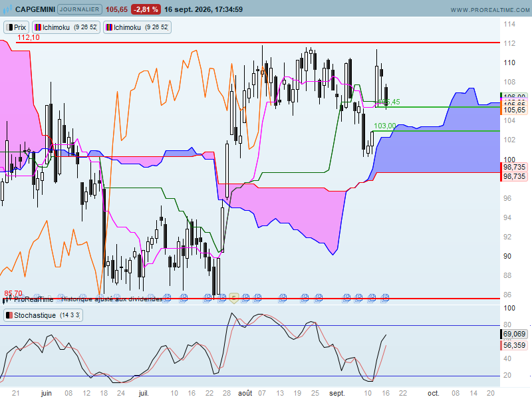Viewport: 532px width, 399px height.
Task: Open the JOURNALIER timeframe selector
Action: coord(79,9)
